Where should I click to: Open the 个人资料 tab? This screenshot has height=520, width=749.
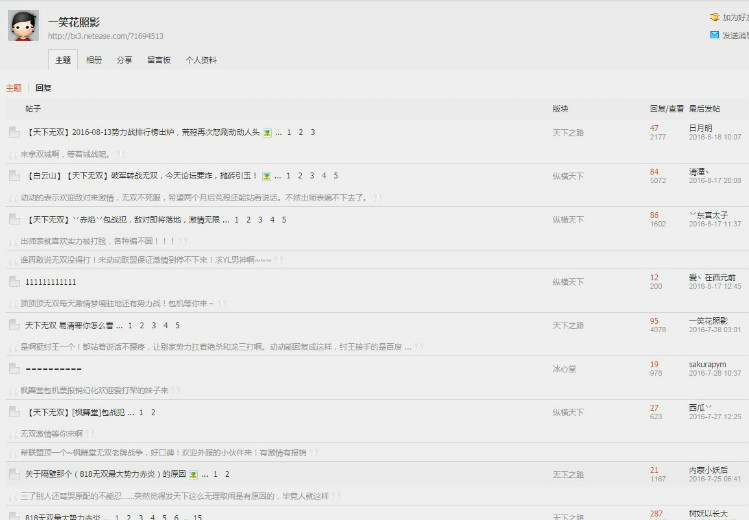[201, 60]
